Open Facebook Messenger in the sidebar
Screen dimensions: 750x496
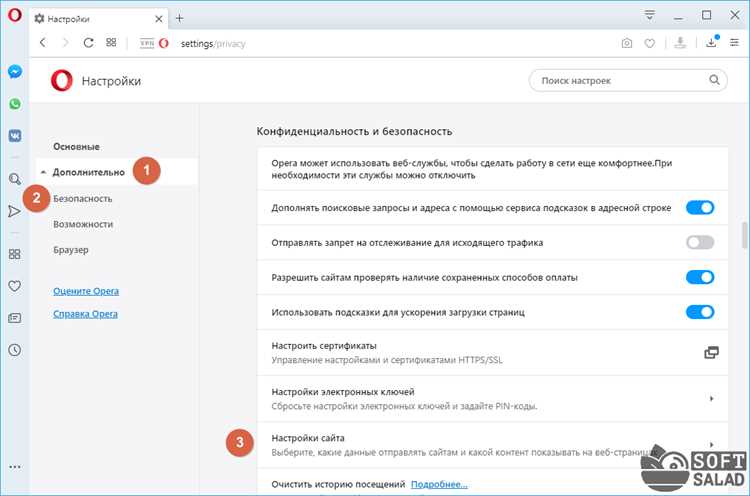click(x=15, y=72)
